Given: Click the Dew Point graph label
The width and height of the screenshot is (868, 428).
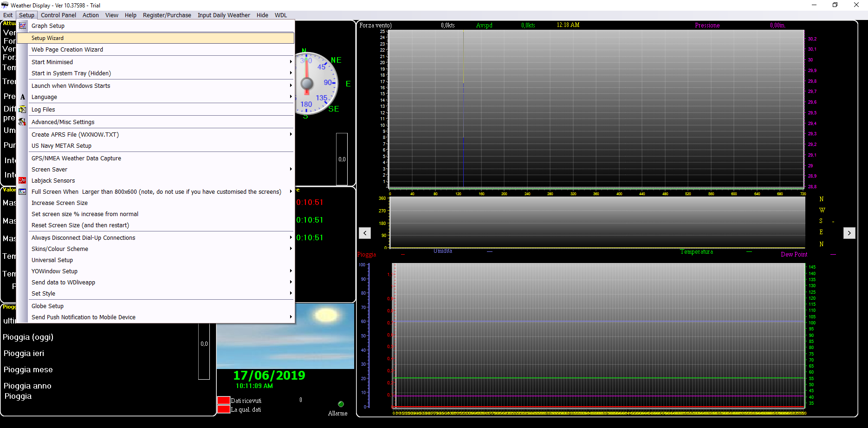Looking at the screenshot, I should coord(794,254).
